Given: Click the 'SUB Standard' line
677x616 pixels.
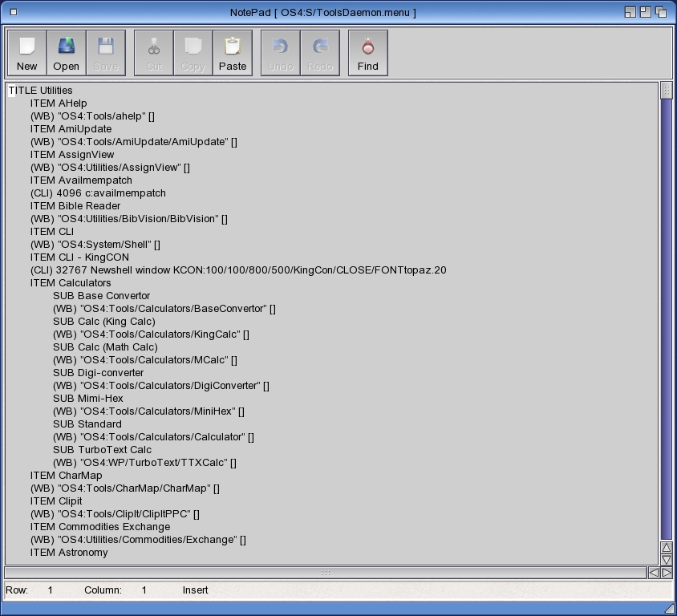Looking at the screenshot, I should click(87, 424).
